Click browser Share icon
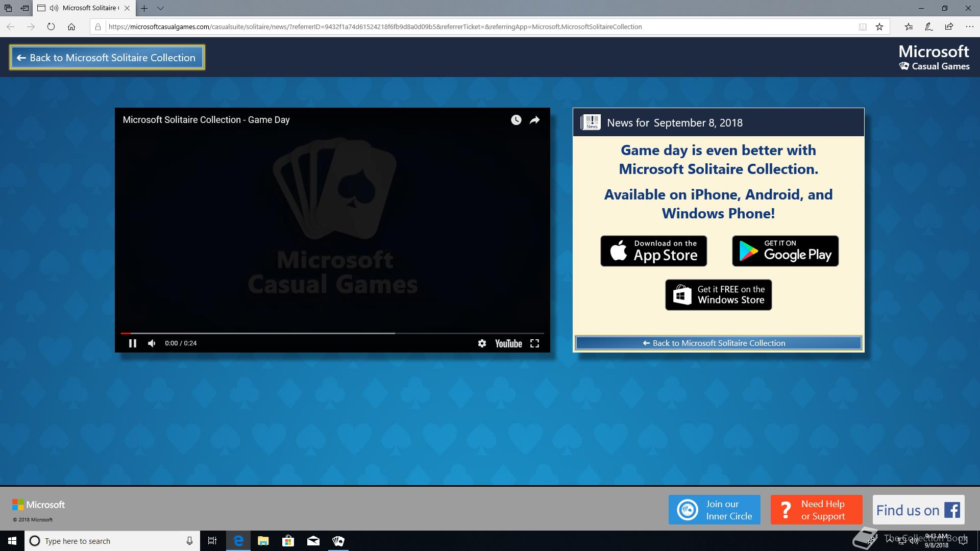Screen dimensions: 980x551 (949, 27)
